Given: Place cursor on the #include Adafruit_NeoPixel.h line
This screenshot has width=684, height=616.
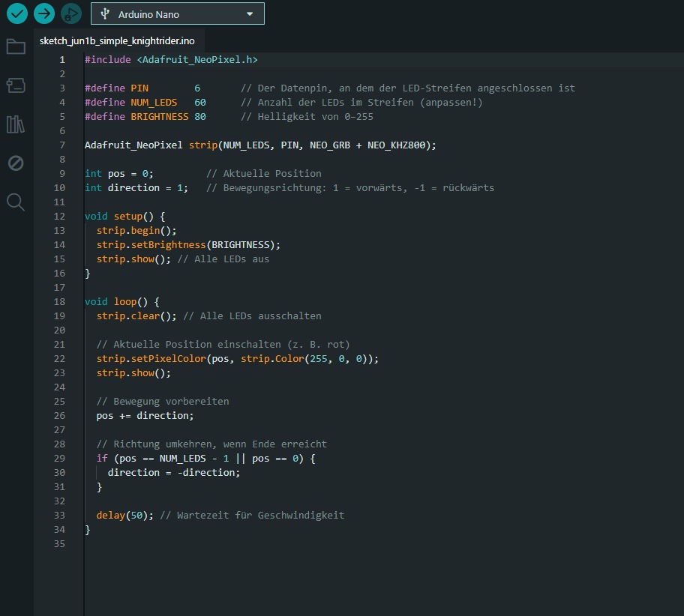Looking at the screenshot, I should click(x=171, y=60).
